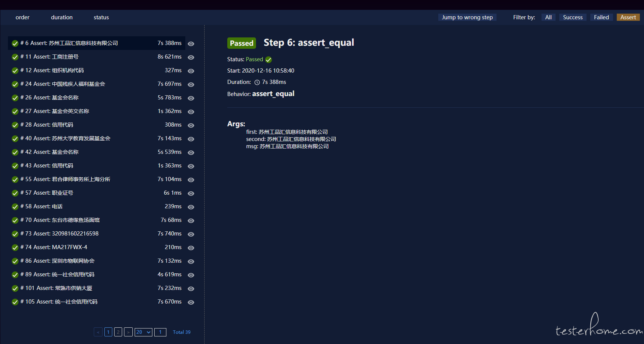Click green check icon of step 12 row
Image resolution: width=644 pixels, height=344 pixels.
tap(15, 71)
